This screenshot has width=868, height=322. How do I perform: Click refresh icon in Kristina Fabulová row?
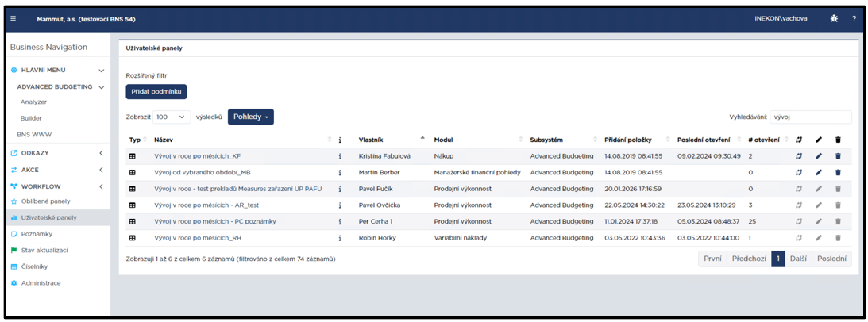pyautogui.click(x=797, y=156)
